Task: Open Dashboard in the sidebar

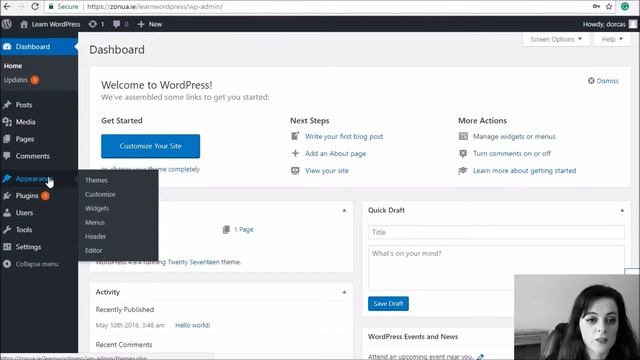Action: [x=39, y=47]
